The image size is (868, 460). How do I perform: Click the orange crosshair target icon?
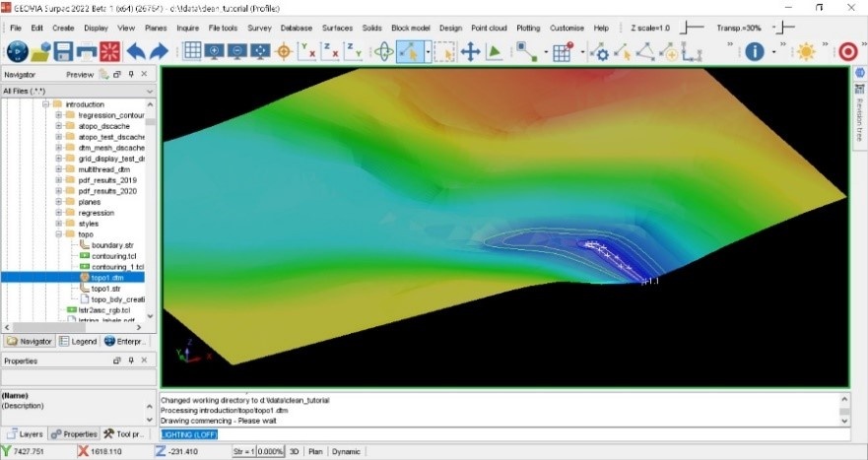[284, 51]
